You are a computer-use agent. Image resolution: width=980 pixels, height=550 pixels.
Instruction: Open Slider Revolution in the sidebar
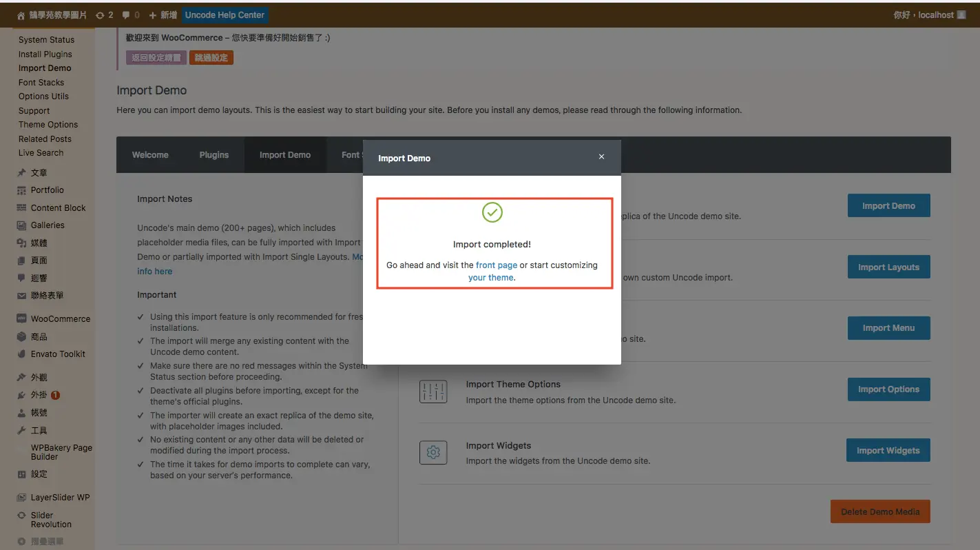(51, 520)
